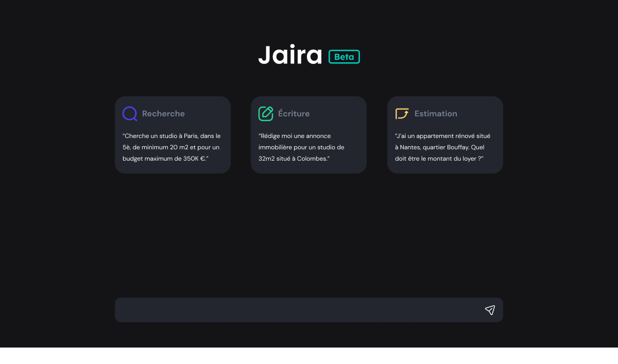Click the Jaira logo title
Image resolution: width=618 pixels, height=364 pixels.
[290, 55]
